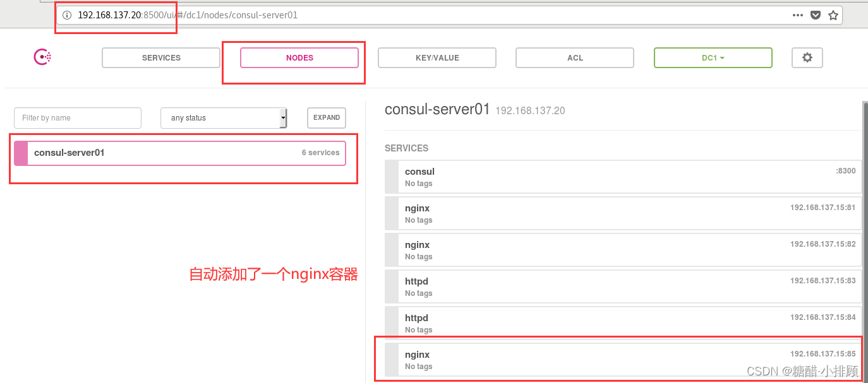Bookmark this page with the star icon

(833, 15)
